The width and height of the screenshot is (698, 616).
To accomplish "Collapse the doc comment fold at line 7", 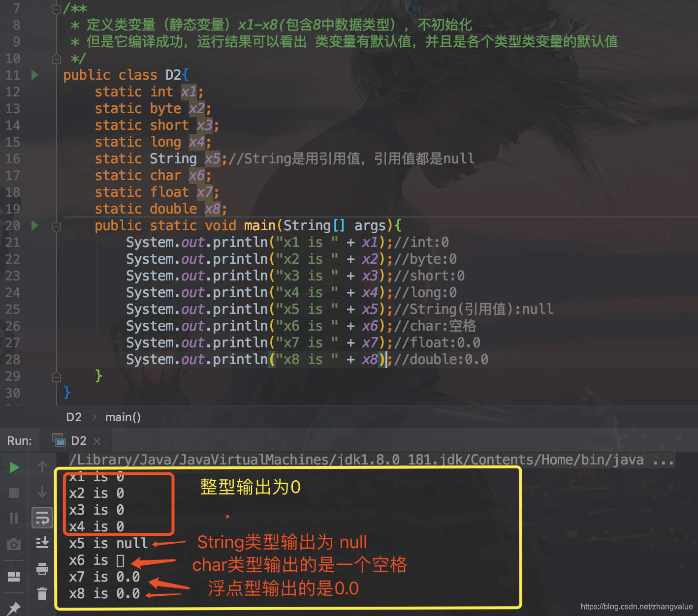I will tap(57, 9).
